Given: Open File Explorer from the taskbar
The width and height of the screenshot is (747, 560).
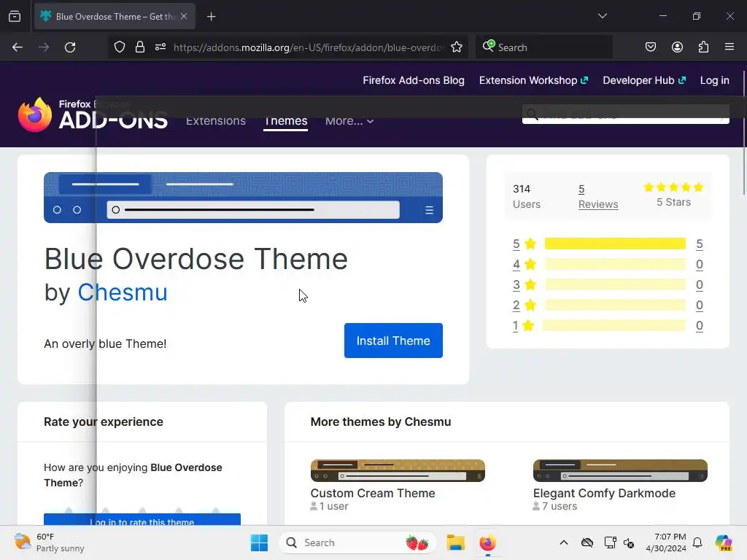Looking at the screenshot, I should pos(455,542).
